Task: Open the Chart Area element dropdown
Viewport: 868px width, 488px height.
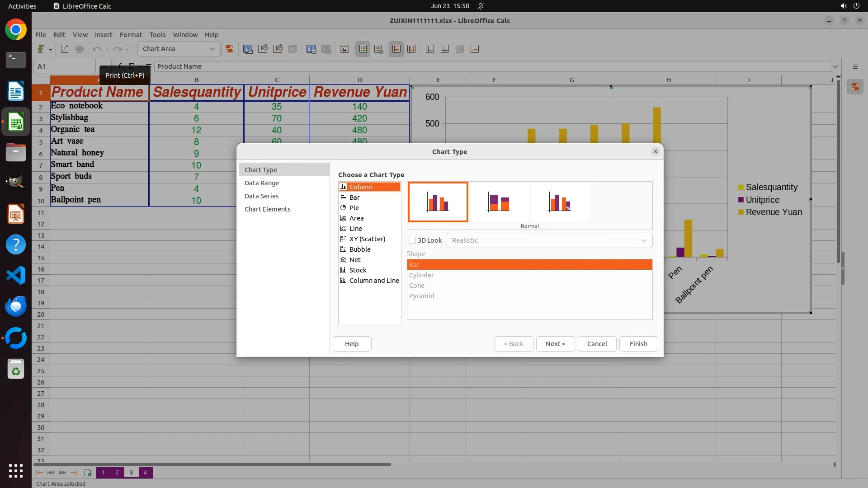Action: point(212,49)
